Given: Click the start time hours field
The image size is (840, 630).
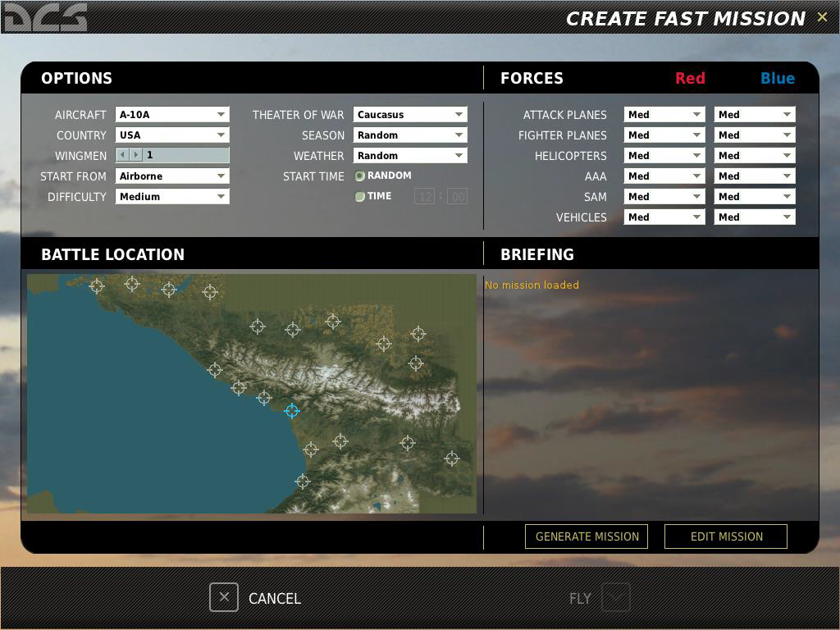Looking at the screenshot, I should click(x=424, y=196).
